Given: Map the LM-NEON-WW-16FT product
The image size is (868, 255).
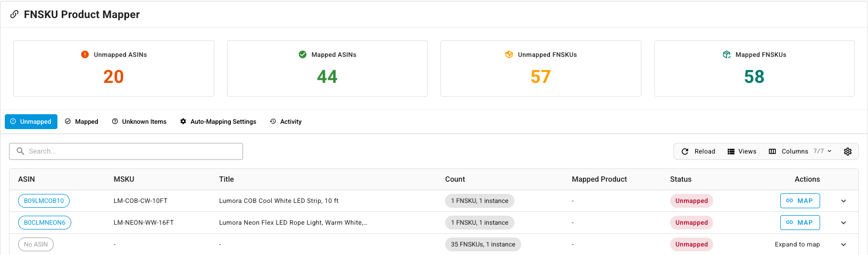Looking at the screenshot, I should click(800, 223).
